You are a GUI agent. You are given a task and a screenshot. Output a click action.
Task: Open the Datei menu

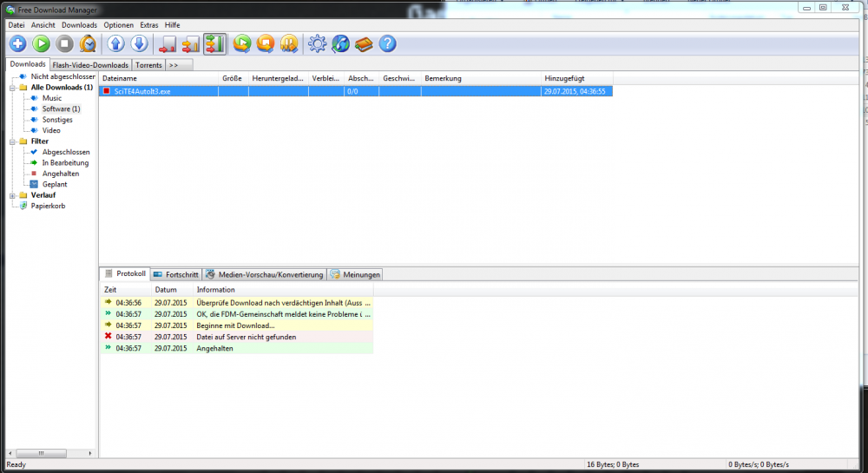16,25
